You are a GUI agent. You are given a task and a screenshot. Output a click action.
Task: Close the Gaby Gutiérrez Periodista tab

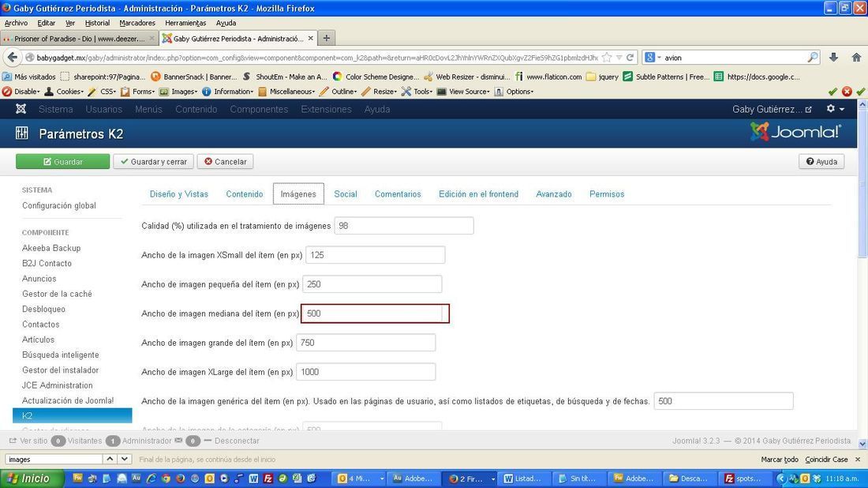coord(311,39)
